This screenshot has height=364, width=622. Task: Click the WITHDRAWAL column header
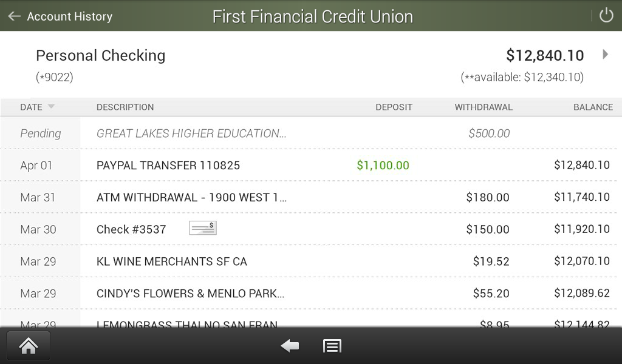click(484, 107)
